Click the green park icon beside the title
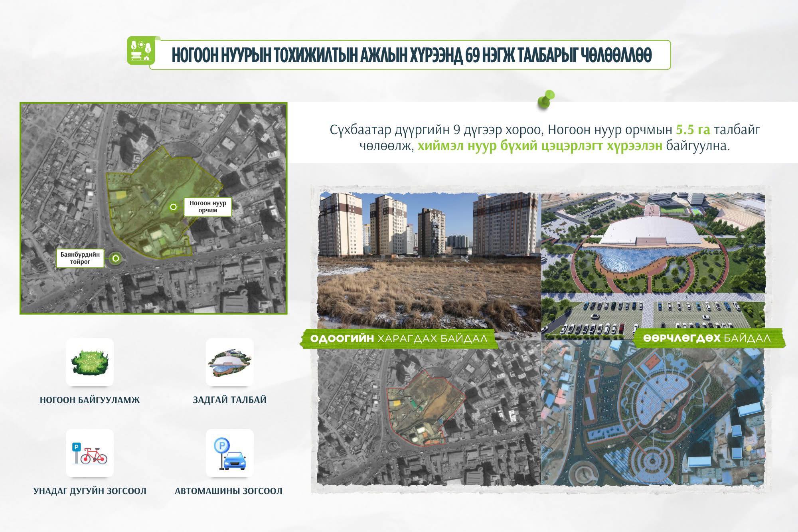Screen dimensions: 798x532 coord(140,50)
